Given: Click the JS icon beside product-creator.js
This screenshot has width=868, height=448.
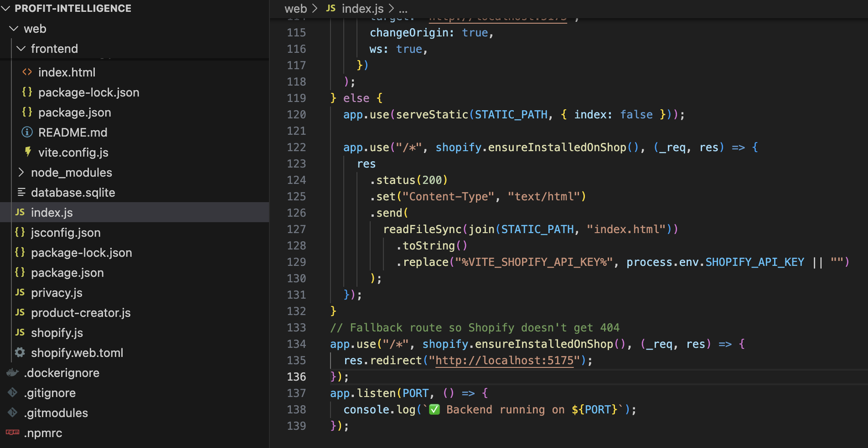Looking at the screenshot, I should pos(20,313).
